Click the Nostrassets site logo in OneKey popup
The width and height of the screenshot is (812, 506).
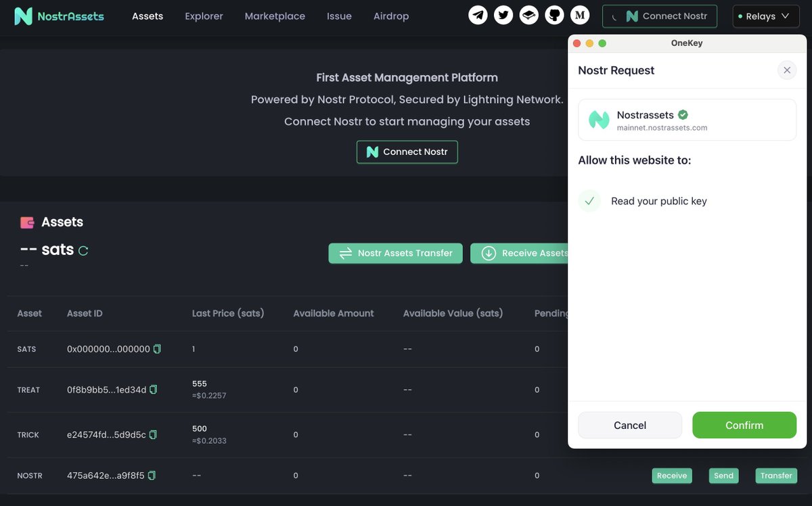(599, 120)
